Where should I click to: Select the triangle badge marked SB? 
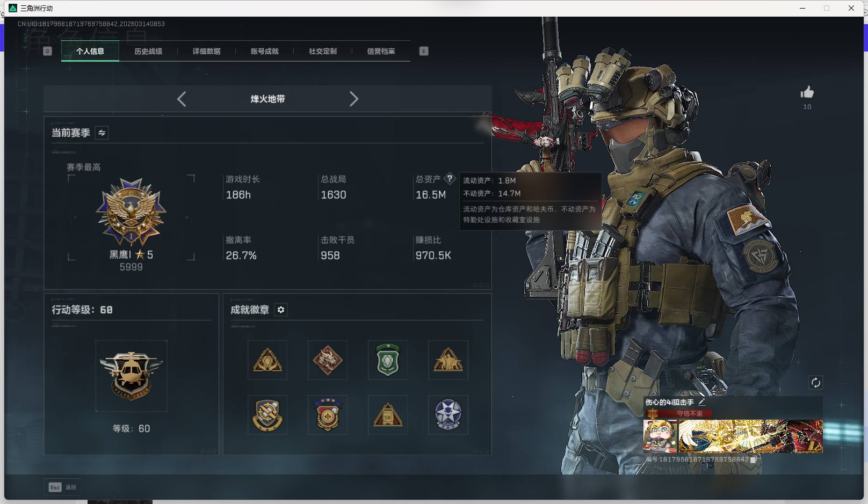pyautogui.click(x=388, y=415)
